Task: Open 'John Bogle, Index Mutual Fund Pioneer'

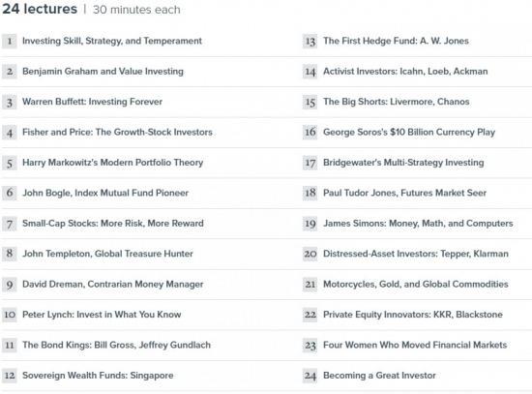Action: (x=105, y=193)
